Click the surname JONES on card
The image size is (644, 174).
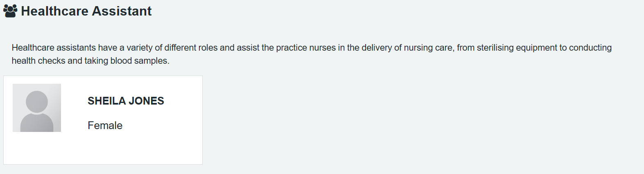[146, 101]
